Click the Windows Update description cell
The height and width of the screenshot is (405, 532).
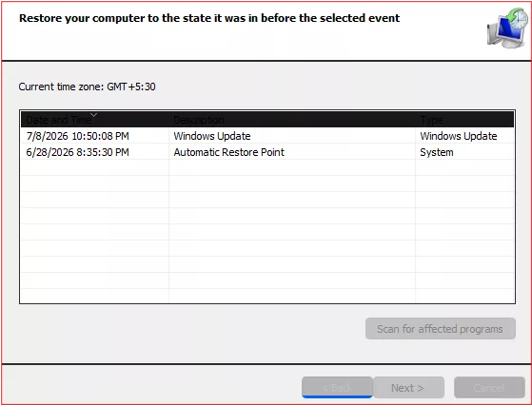[212, 136]
